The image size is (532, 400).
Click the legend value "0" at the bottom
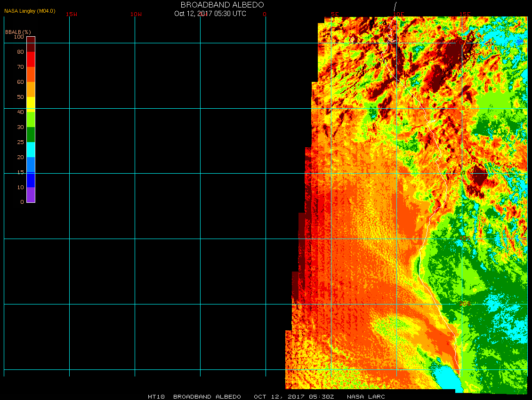coord(22,202)
